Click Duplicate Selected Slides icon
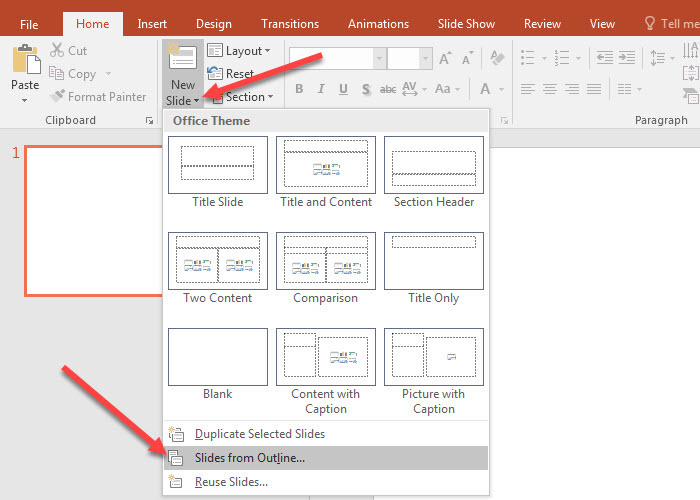The width and height of the screenshot is (700, 500). pyautogui.click(x=176, y=433)
